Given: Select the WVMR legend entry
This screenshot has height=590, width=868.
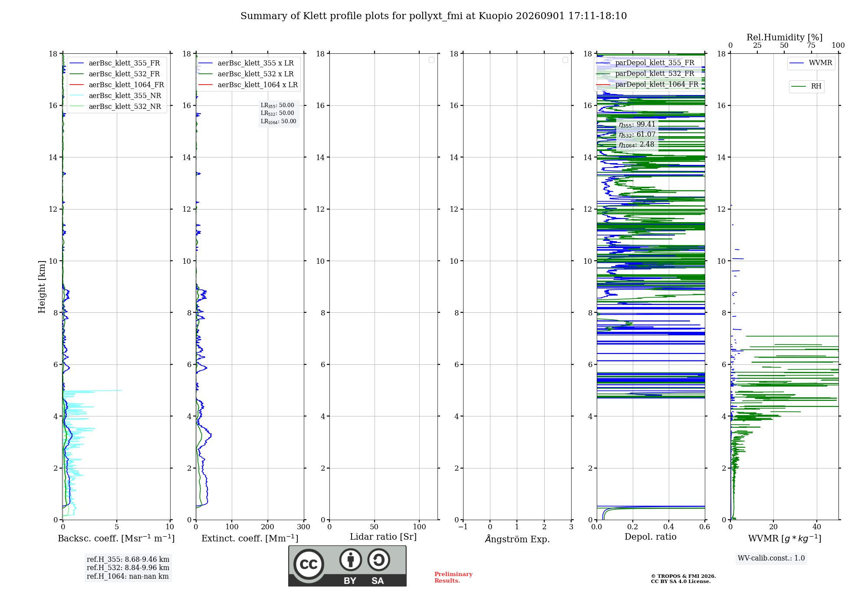Looking at the screenshot, I should pos(811,63).
